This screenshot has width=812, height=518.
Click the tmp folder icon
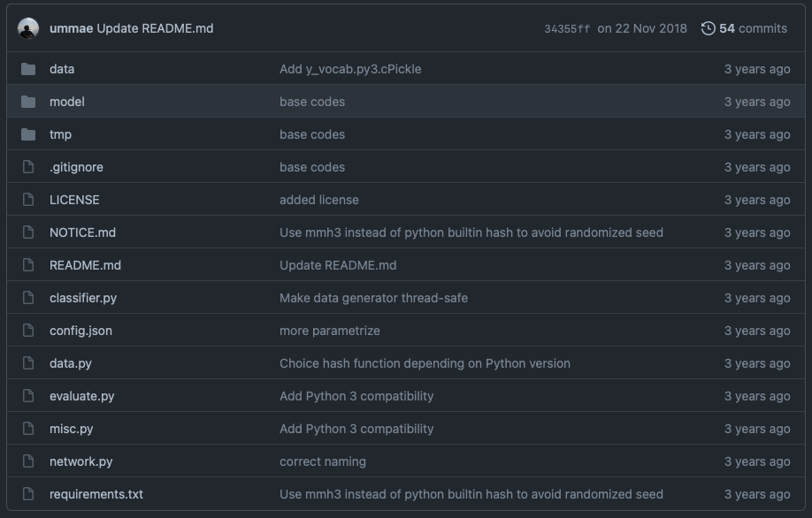pyautogui.click(x=28, y=134)
